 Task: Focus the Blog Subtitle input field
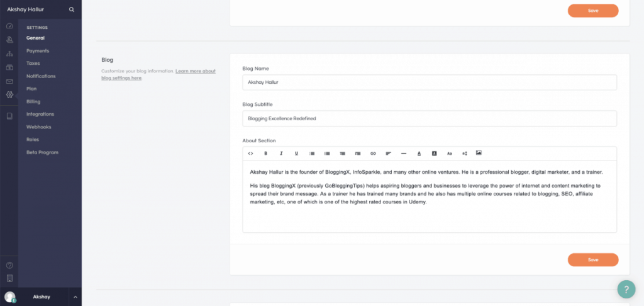point(429,118)
